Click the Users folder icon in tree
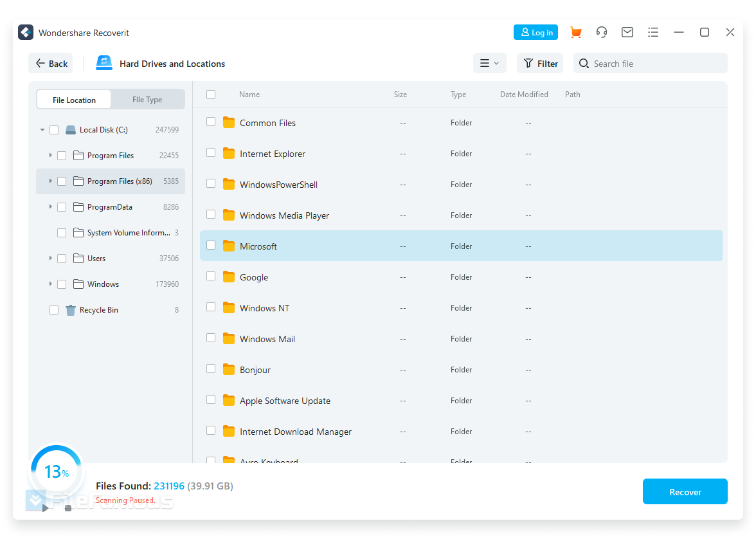756x539 pixels. click(78, 258)
